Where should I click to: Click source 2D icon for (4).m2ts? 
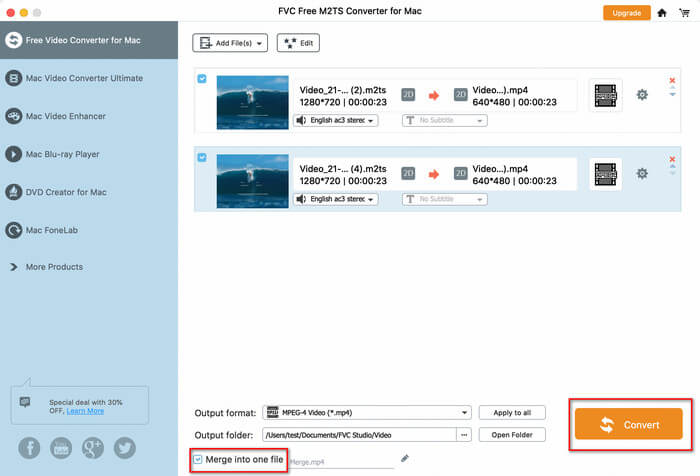pyautogui.click(x=408, y=173)
